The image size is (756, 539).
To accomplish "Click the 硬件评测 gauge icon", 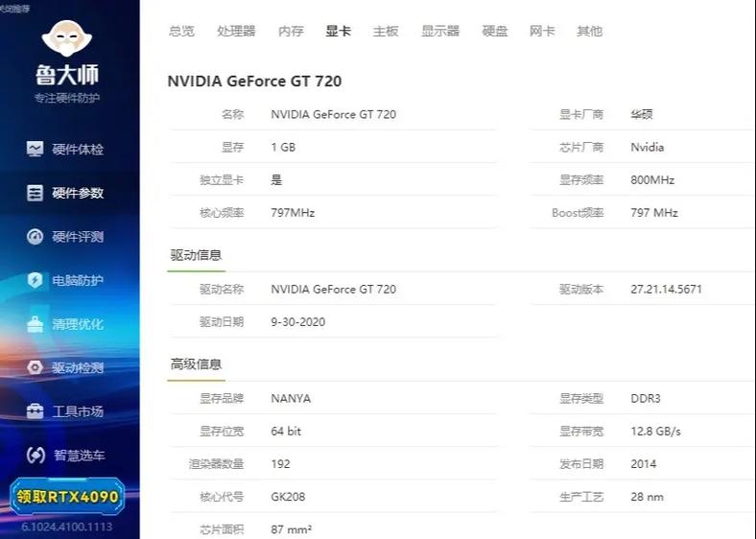I will (35, 237).
